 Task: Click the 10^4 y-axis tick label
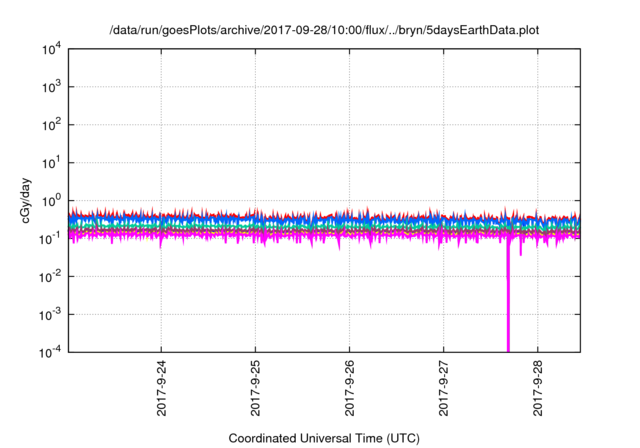[x=51, y=50]
